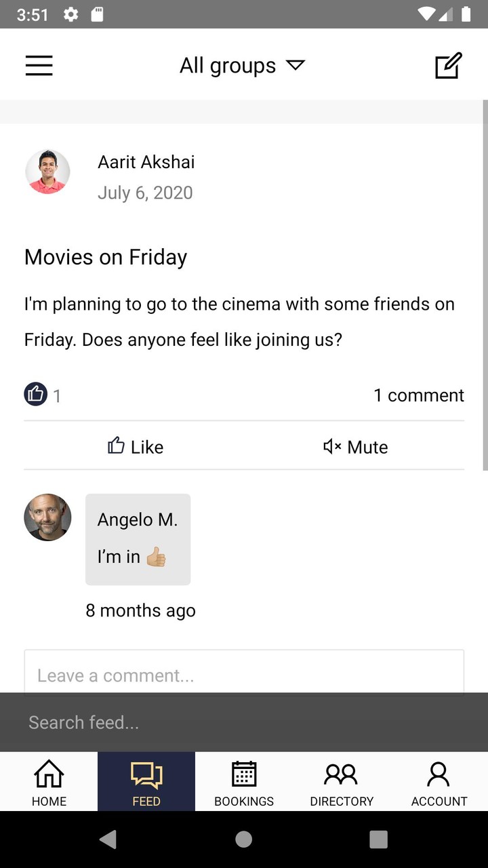
Task: Tap the compose new post icon
Action: tap(448, 65)
